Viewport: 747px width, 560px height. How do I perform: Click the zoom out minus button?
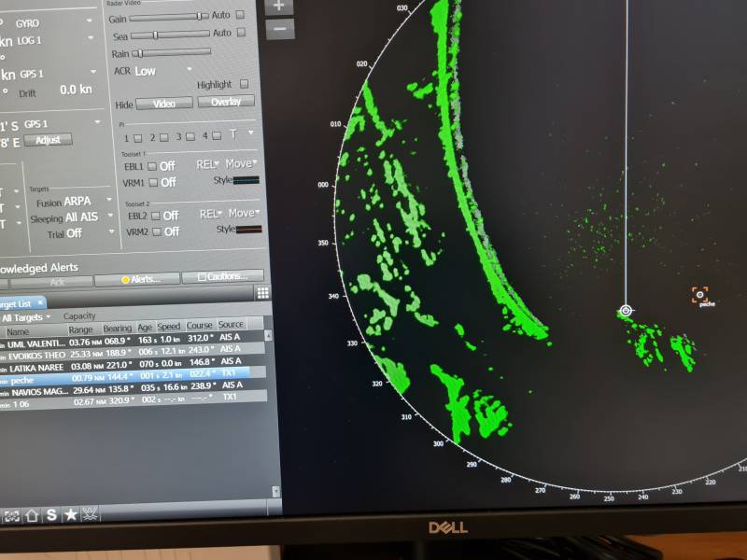[x=279, y=28]
